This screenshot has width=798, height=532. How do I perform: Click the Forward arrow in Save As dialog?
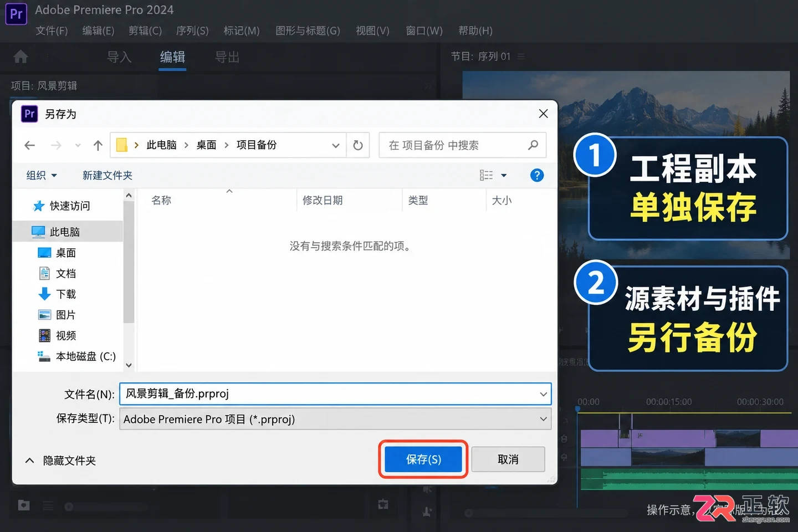tap(56, 145)
